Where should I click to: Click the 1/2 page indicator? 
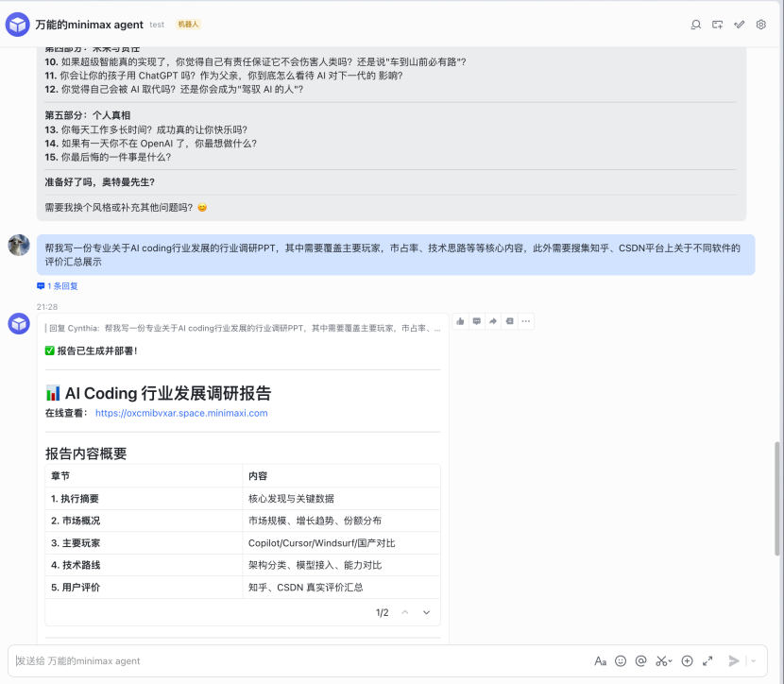[382, 612]
